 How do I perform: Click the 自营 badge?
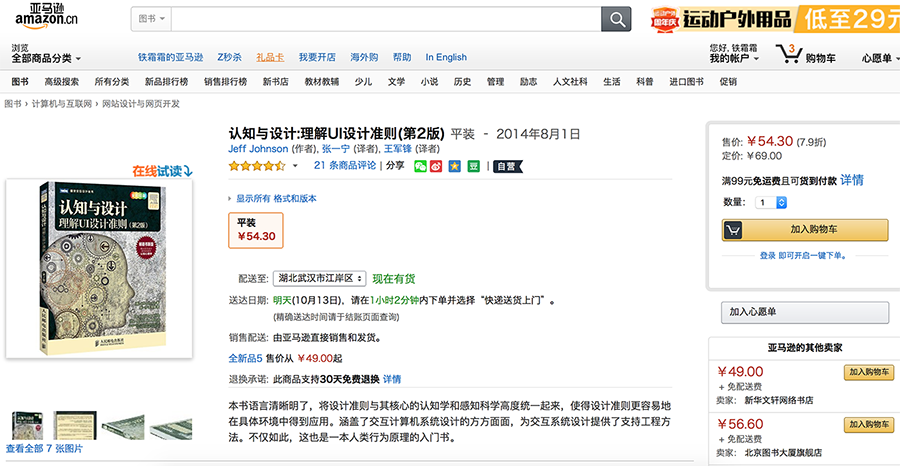tap(508, 166)
